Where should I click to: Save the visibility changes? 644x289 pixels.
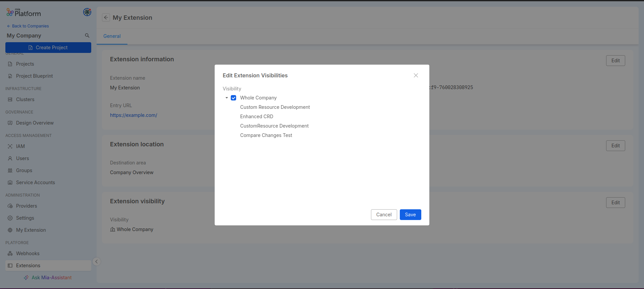(411, 215)
